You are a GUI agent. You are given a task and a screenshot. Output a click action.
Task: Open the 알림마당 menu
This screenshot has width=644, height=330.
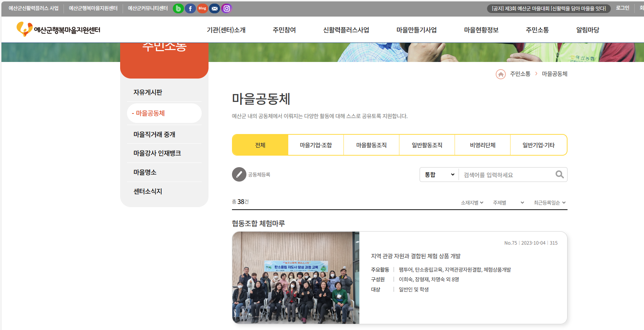coord(588,30)
